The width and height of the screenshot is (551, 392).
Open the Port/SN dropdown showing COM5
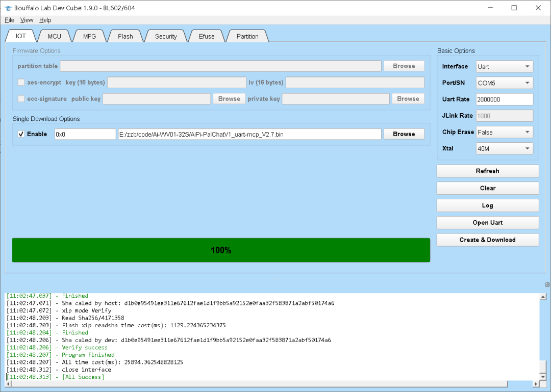point(504,83)
